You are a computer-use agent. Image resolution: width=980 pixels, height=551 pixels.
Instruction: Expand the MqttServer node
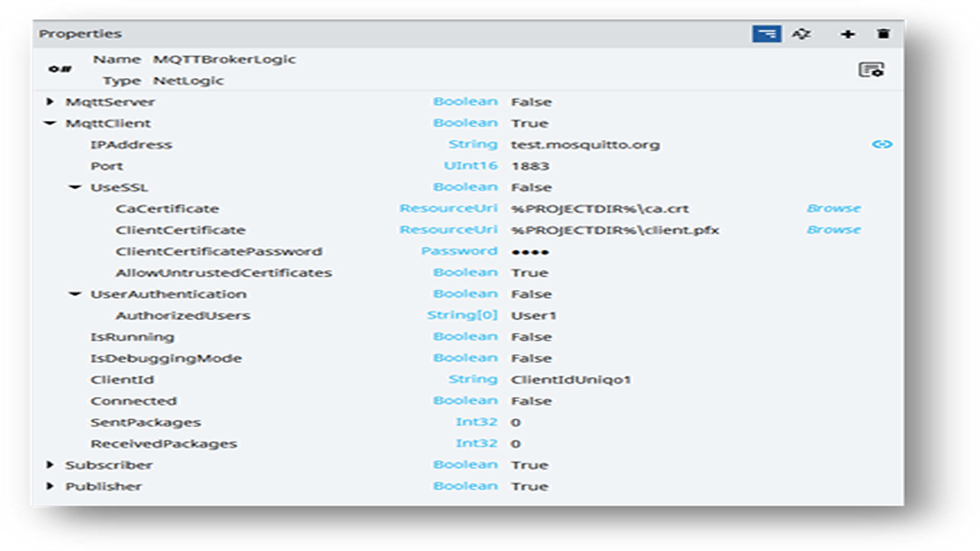[50, 101]
